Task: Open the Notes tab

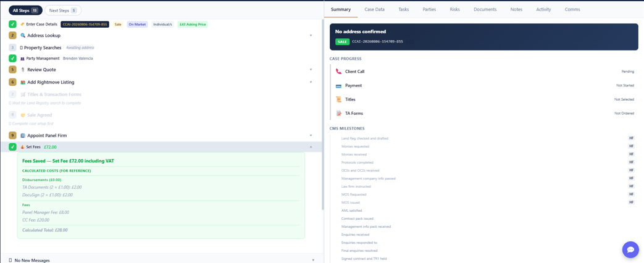Action: tap(516, 9)
